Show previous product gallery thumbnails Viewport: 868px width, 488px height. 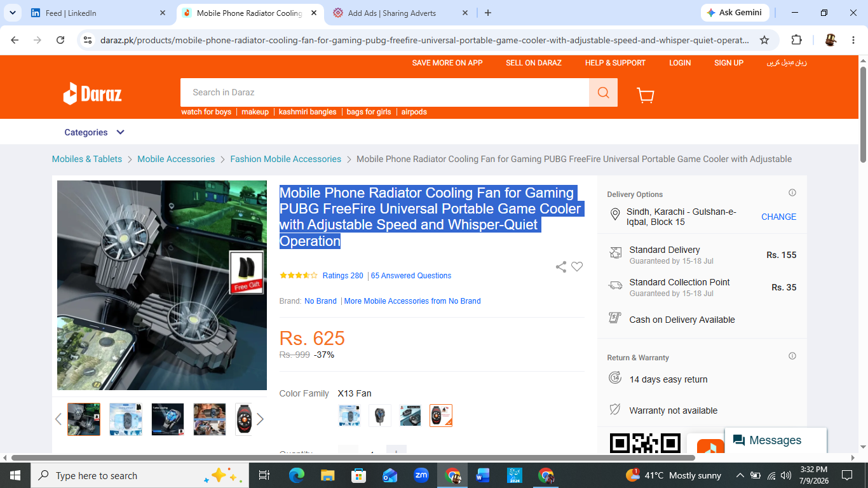pos(58,419)
